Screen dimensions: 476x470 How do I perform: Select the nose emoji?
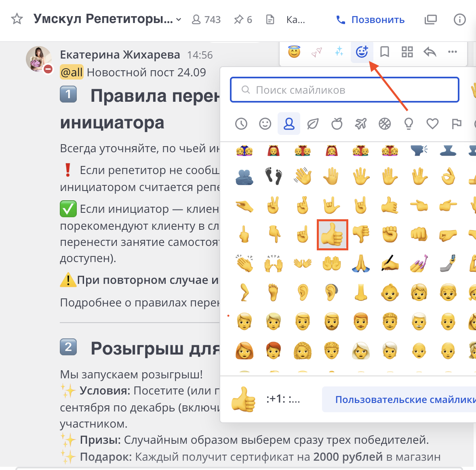(361, 292)
